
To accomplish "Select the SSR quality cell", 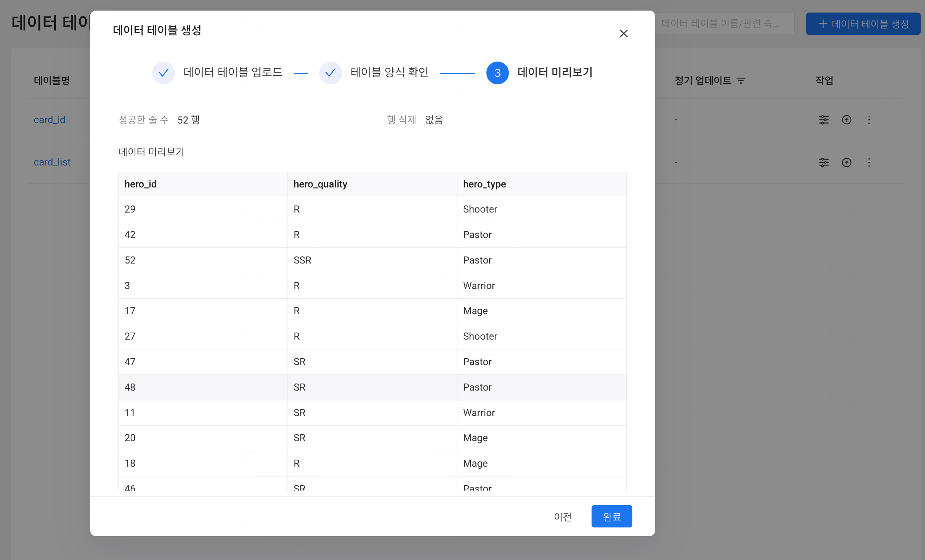I will (x=372, y=260).
